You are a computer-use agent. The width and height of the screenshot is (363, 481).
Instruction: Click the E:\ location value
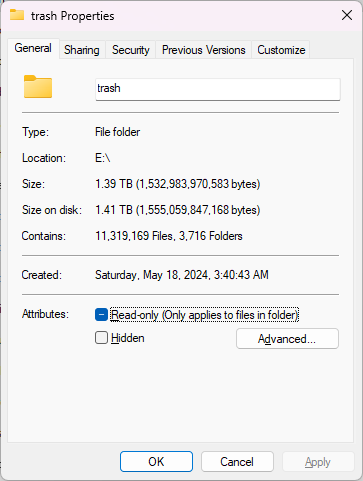(x=103, y=158)
